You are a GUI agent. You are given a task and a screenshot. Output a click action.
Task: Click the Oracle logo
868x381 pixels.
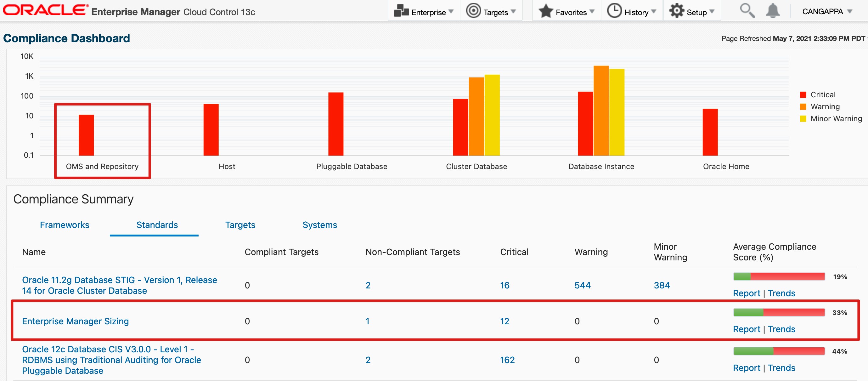45,10
